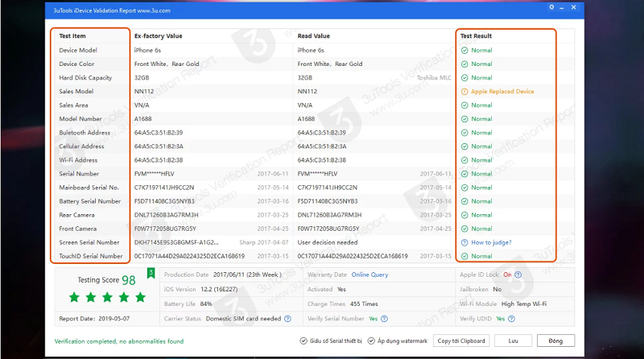Click the Report Date 2019-05-07 text
The width and height of the screenshot is (644, 359).
[94, 319]
